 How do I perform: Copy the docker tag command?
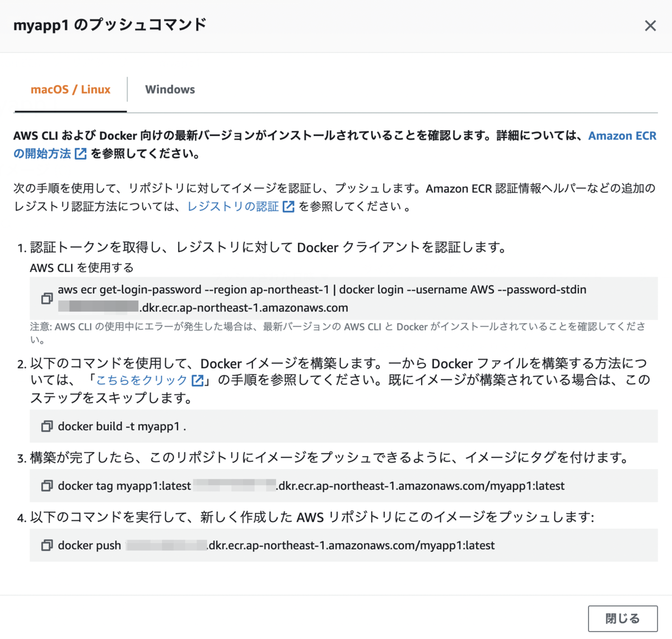coord(47,486)
